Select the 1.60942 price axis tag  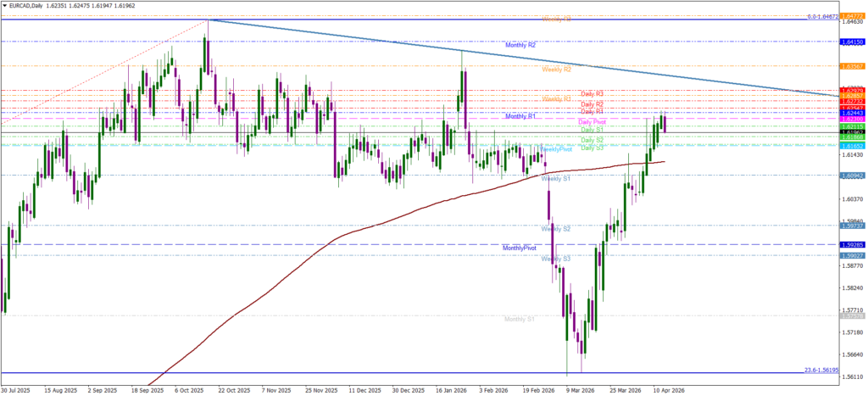tap(852, 176)
